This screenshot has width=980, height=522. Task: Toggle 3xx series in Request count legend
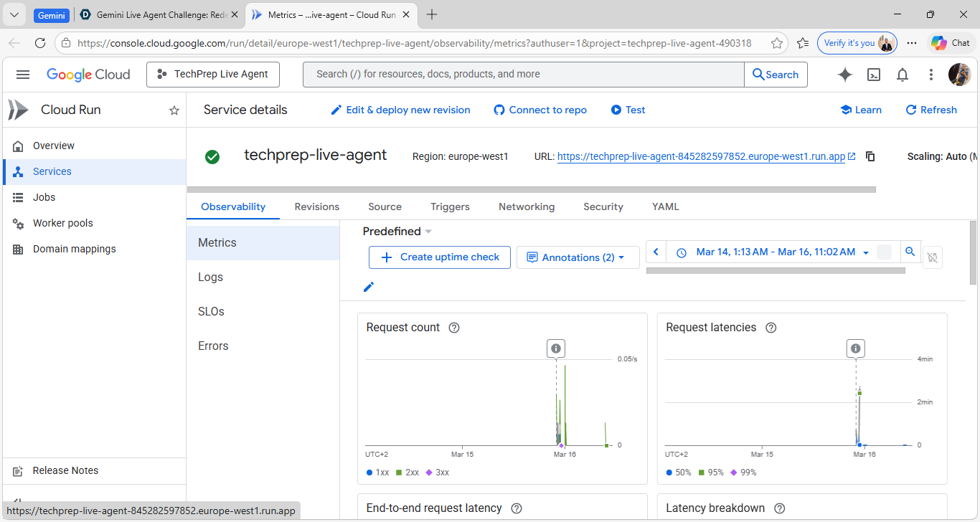438,473
